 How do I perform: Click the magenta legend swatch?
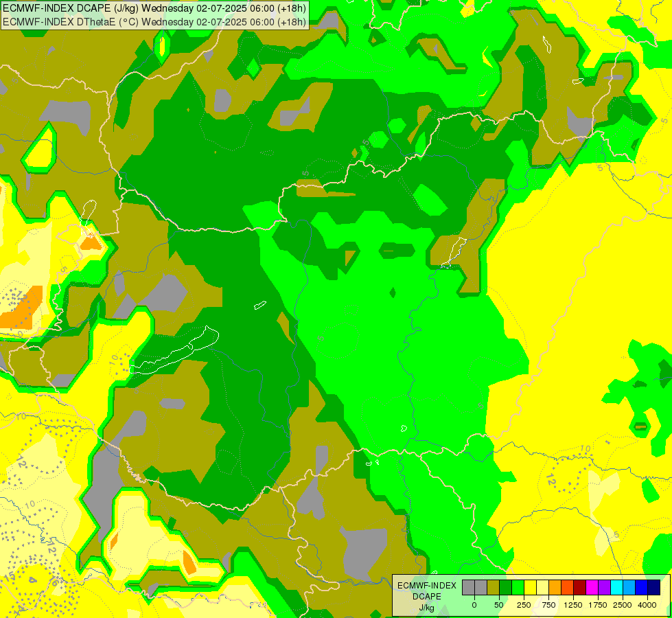(x=592, y=587)
